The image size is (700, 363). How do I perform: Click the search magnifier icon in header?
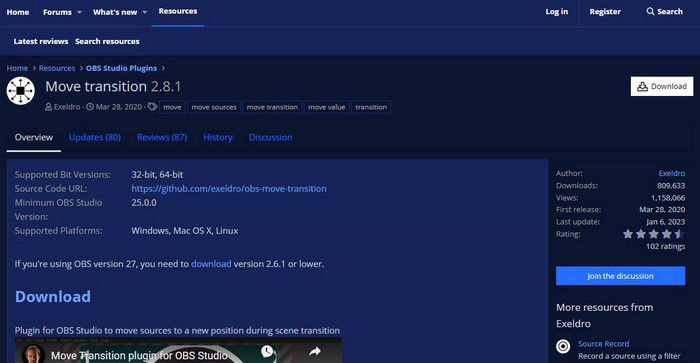pos(650,12)
